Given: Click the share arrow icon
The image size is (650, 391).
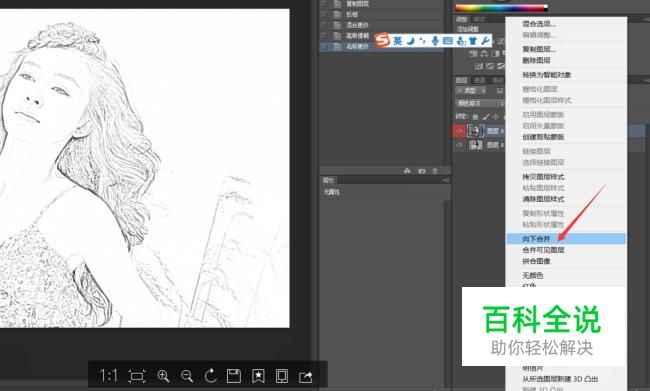Looking at the screenshot, I should [306, 376].
